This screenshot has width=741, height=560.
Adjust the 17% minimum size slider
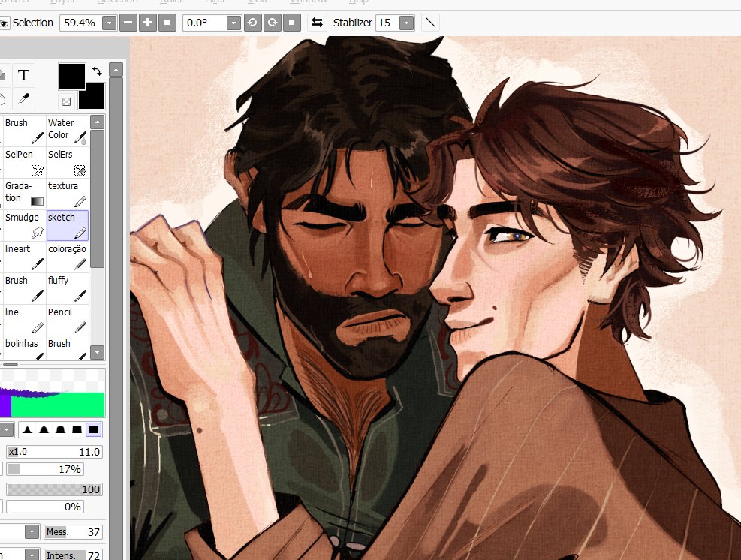click(x=45, y=469)
